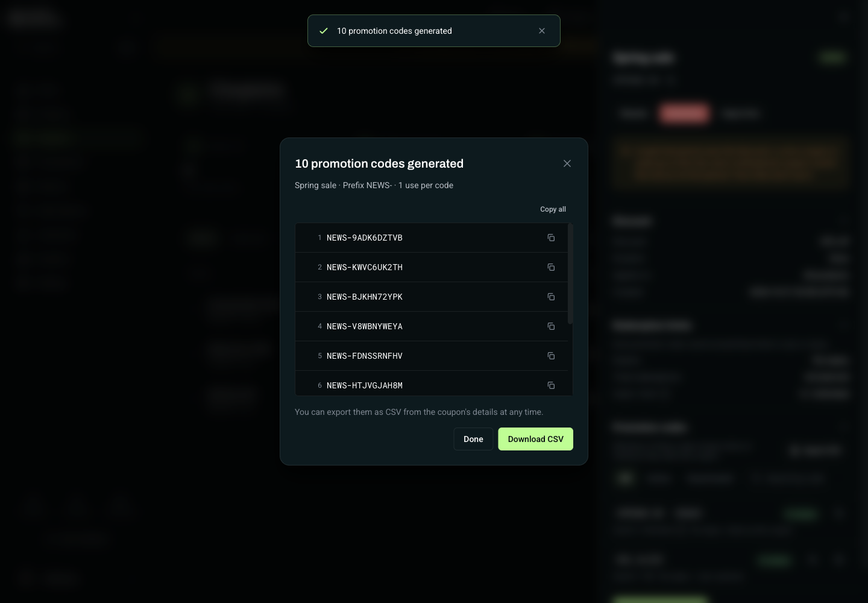This screenshot has width=868, height=603.
Task: Click Copy all codes link
Action: click(553, 209)
